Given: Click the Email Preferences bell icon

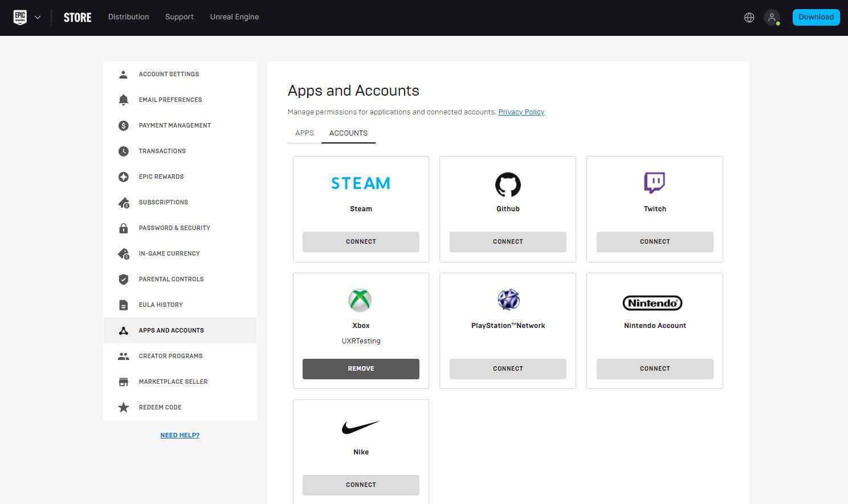Looking at the screenshot, I should [123, 100].
